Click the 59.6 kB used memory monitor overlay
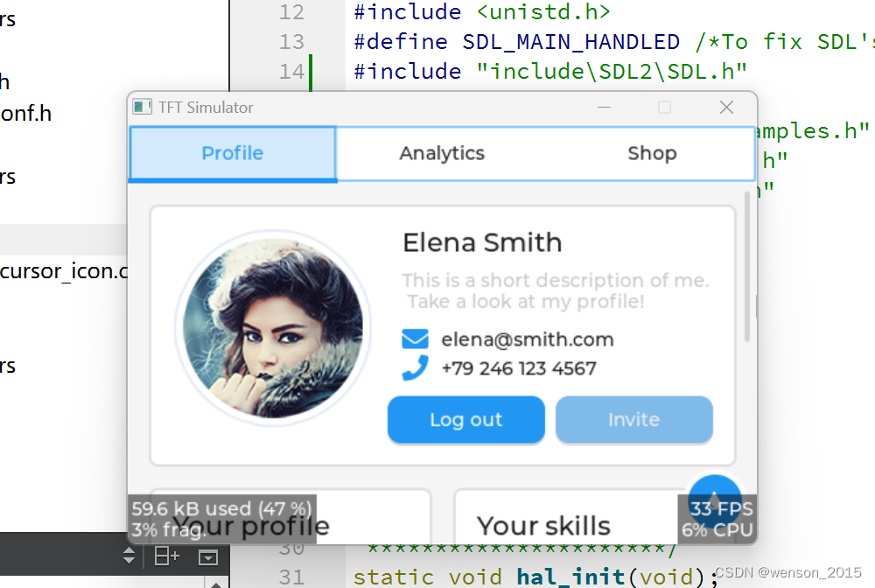875x588 pixels. pyautogui.click(x=222, y=519)
